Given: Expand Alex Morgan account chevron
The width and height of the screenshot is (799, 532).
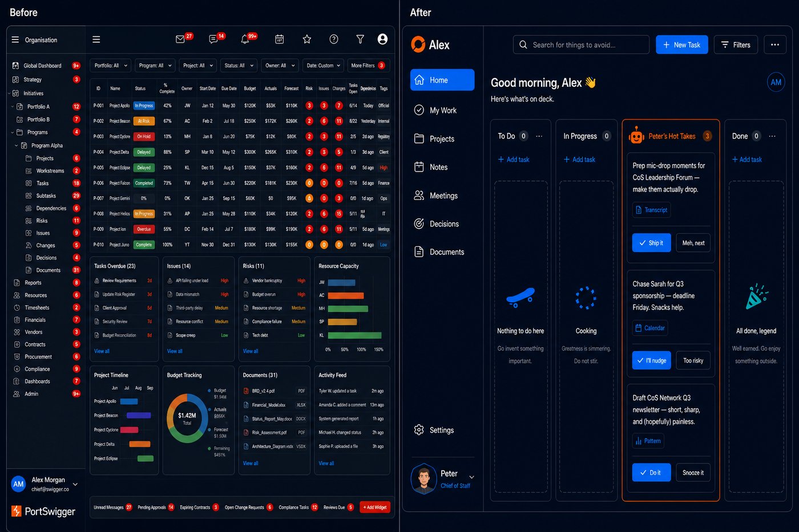Looking at the screenshot, I should (75, 485).
